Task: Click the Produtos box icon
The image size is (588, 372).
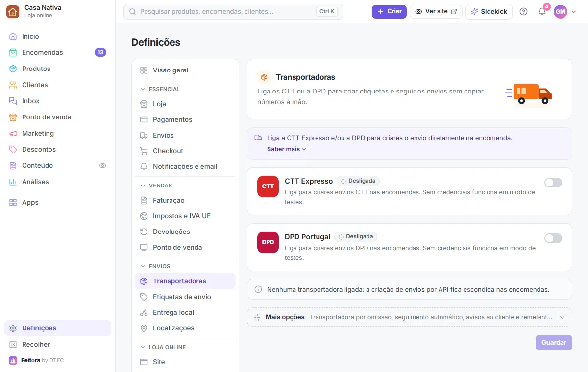Action: (x=13, y=69)
